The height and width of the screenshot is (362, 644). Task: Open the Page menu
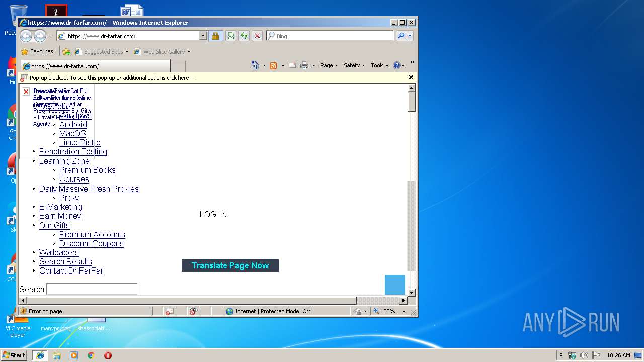click(x=329, y=65)
